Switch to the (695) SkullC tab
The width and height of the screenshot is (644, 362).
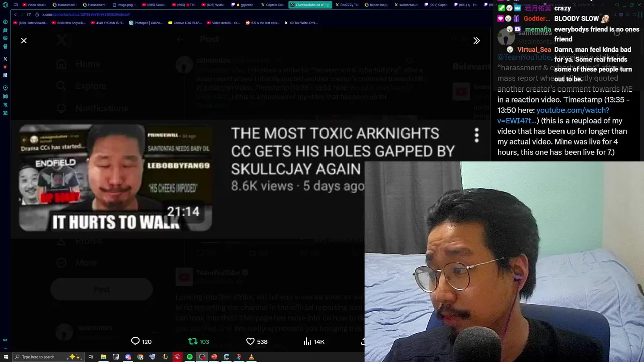pyautogui.click(x=153, y=5)
